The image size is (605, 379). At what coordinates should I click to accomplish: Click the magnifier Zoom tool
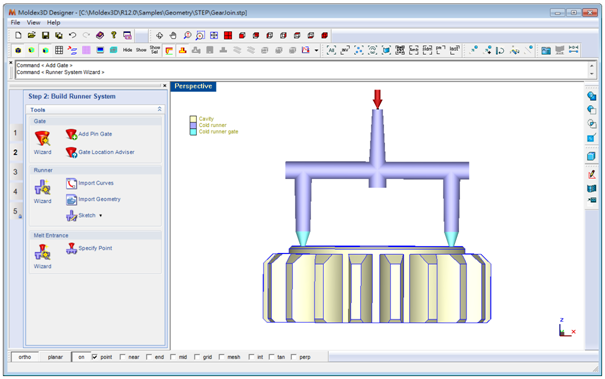click(187, 36)
